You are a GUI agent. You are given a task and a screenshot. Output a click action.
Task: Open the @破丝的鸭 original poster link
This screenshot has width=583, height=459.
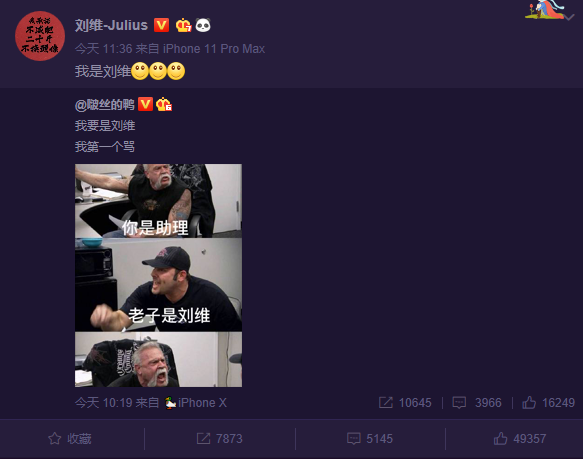tap(104, 105)
